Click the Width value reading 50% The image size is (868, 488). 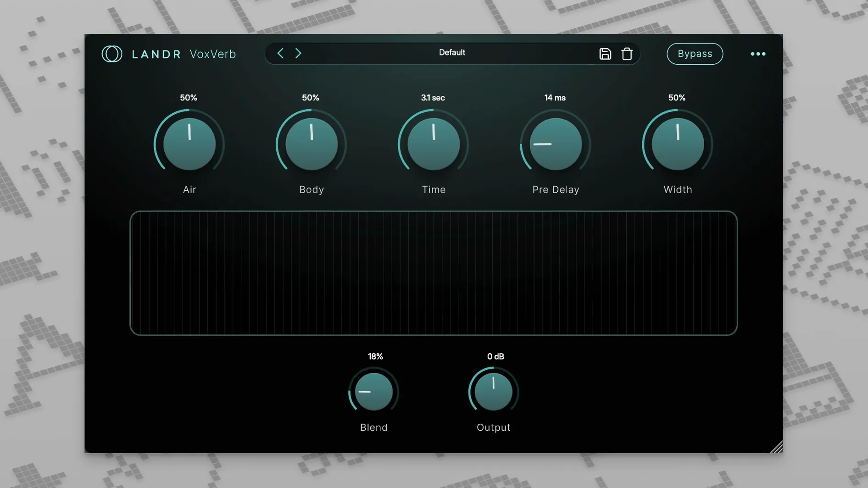coord(677,98)
